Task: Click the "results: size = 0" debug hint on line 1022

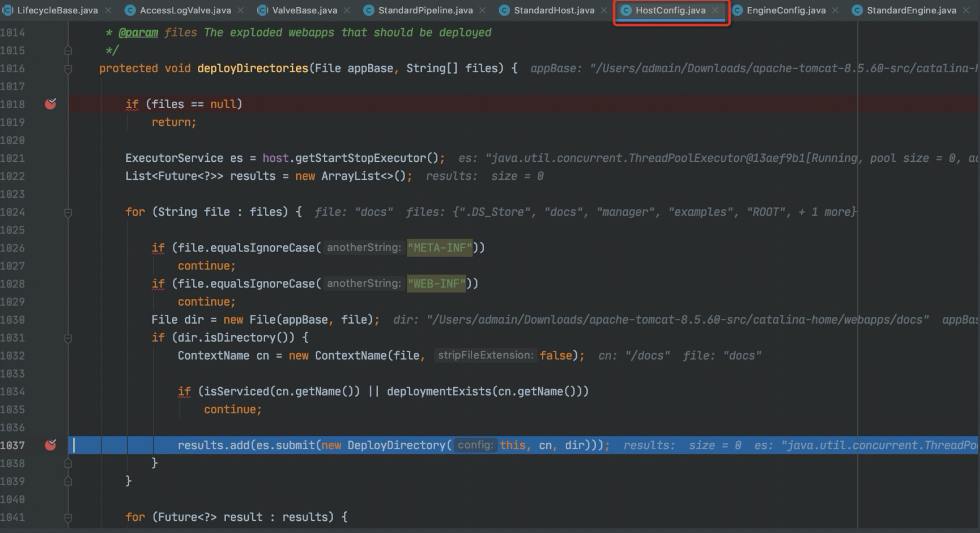Action: [485, 176]
